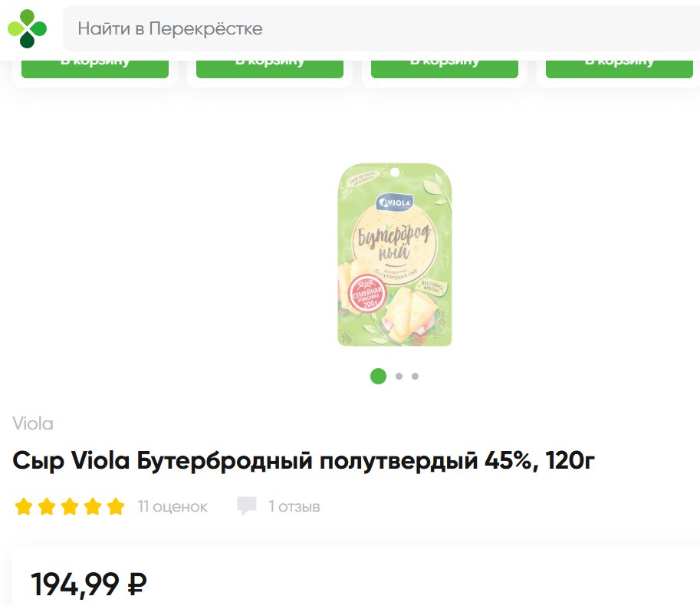Click the third rating star
The height and width of the screenshot is (606, 700).
70,507
